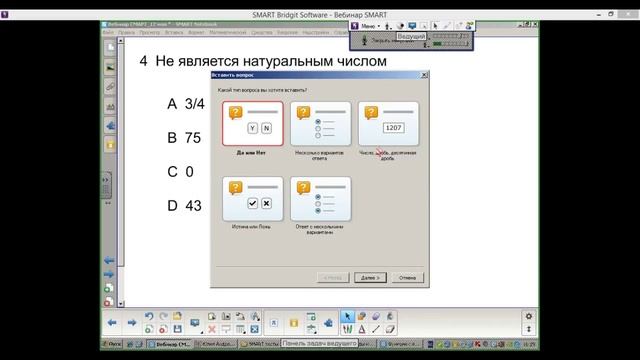Click the "Пуск" start button
Viewport: 640px width, 360px height.
(112, 344)
